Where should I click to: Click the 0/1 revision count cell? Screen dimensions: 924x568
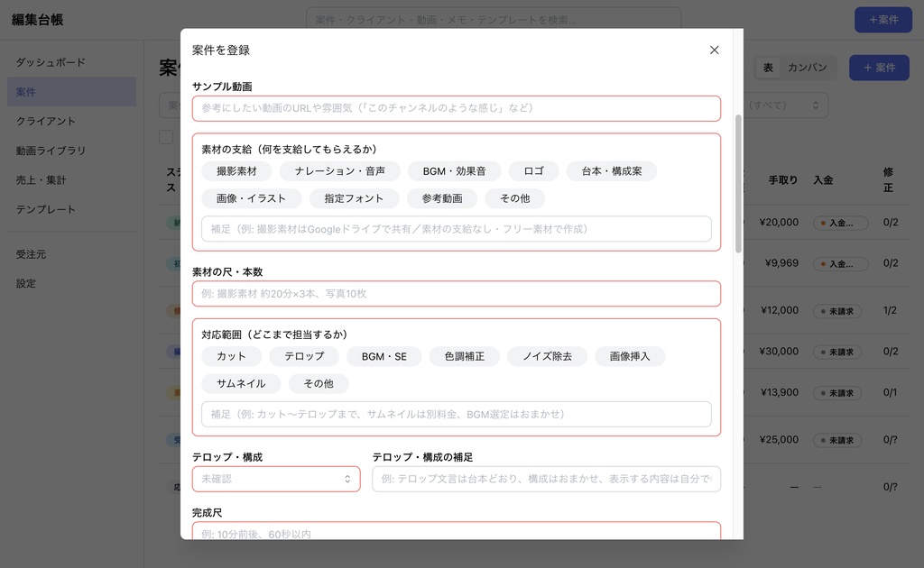(891, 392)
